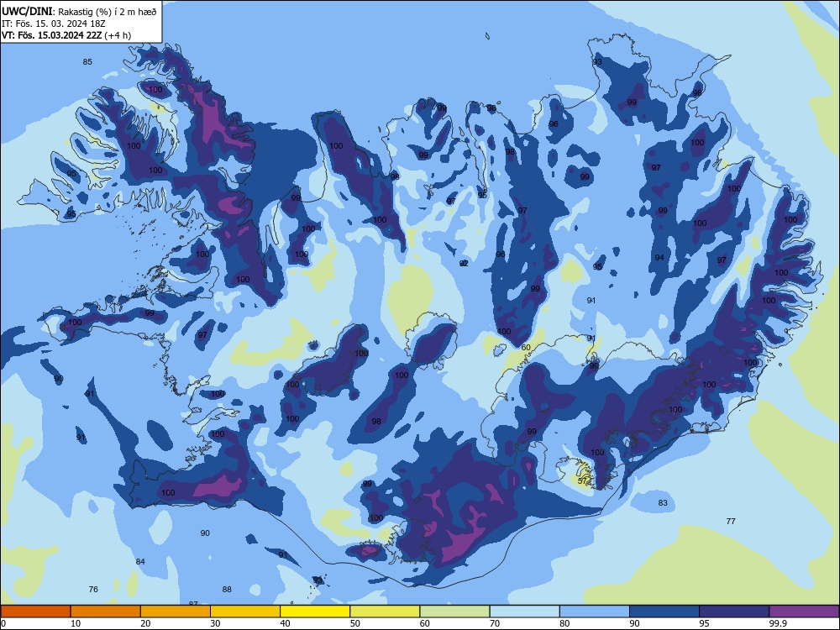Click the 'IT: Fös. 15. 03. 2024 18Z' line
The height and width of the screenshot is (630, 840).
tap(54, 24)
